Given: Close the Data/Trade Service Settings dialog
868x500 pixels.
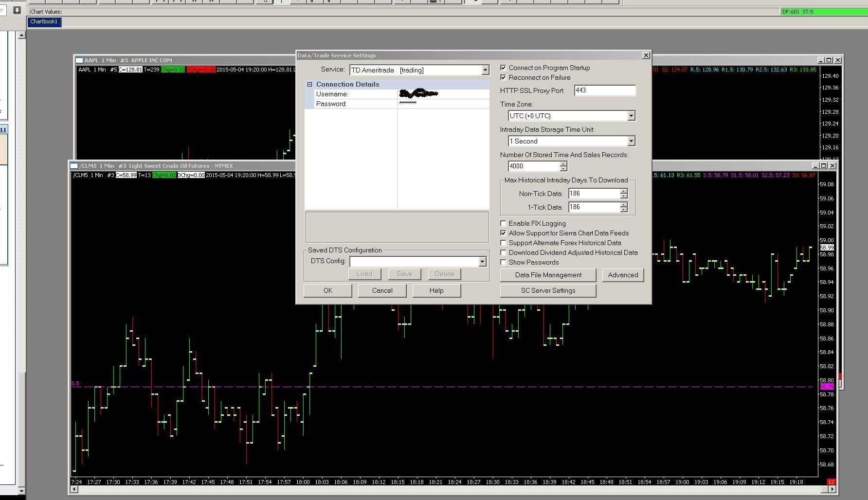Looking at the screenshot, I should click(x=646, y=55).
